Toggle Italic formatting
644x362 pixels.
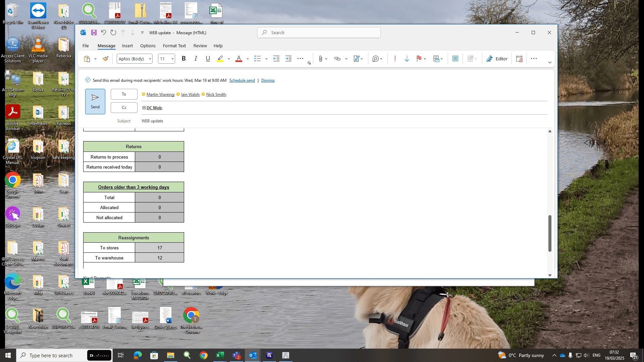196,59
